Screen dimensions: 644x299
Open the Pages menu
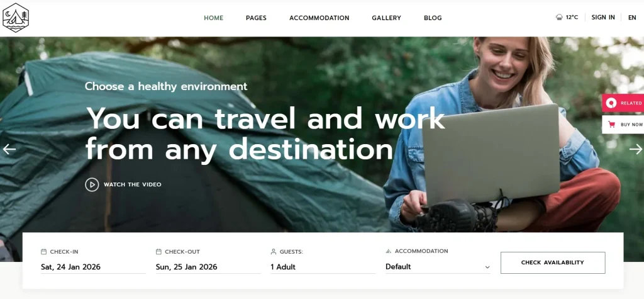click(x=257, y=18)
